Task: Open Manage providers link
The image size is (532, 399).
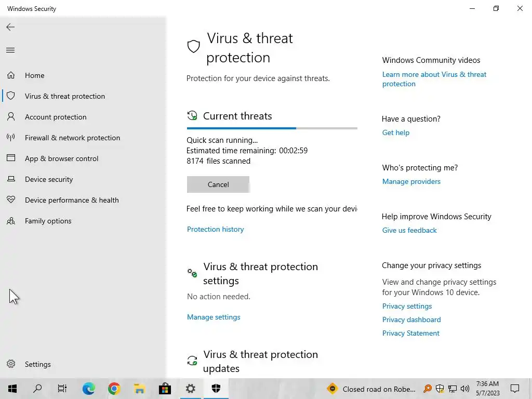Action: [411, 181]
